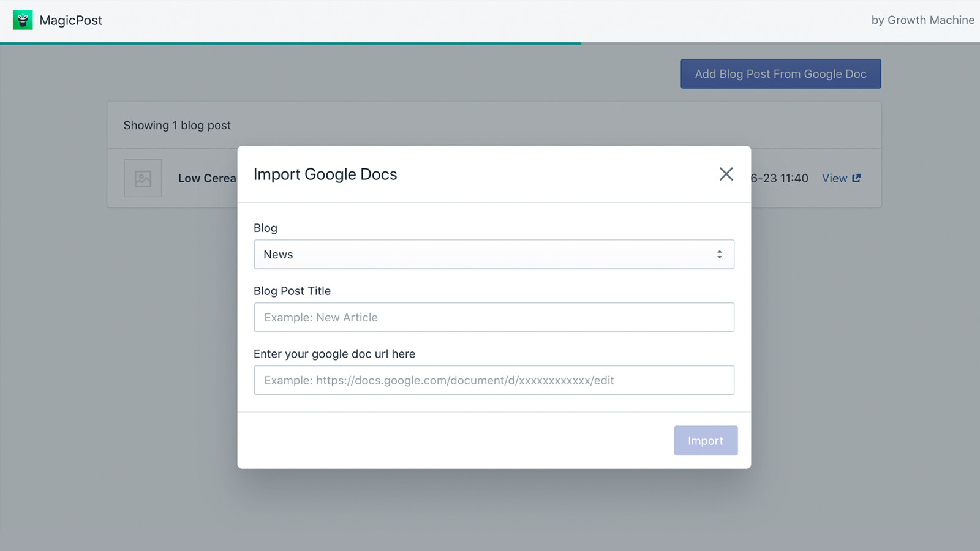Screen dimensions: 980x551
Task: Open the View link for the blog post
Action: (x=834, y=178)
